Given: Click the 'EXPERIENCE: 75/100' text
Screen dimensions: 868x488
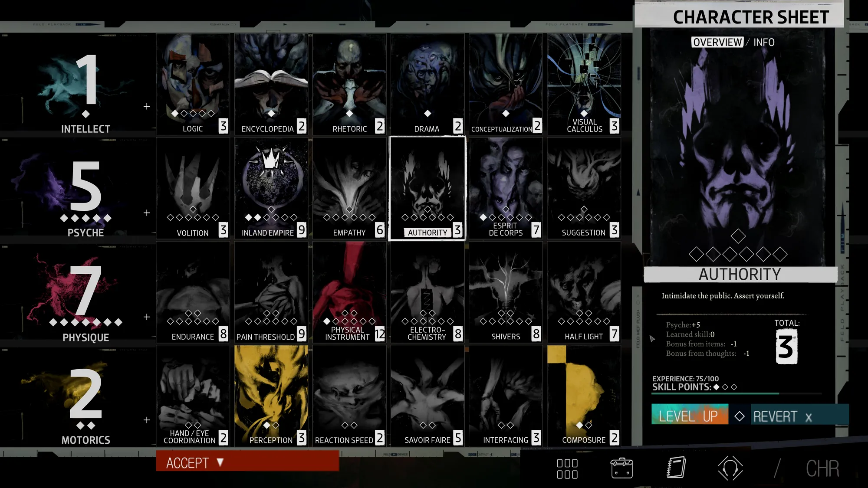Looking at the screenshot, I should point(685,379).
